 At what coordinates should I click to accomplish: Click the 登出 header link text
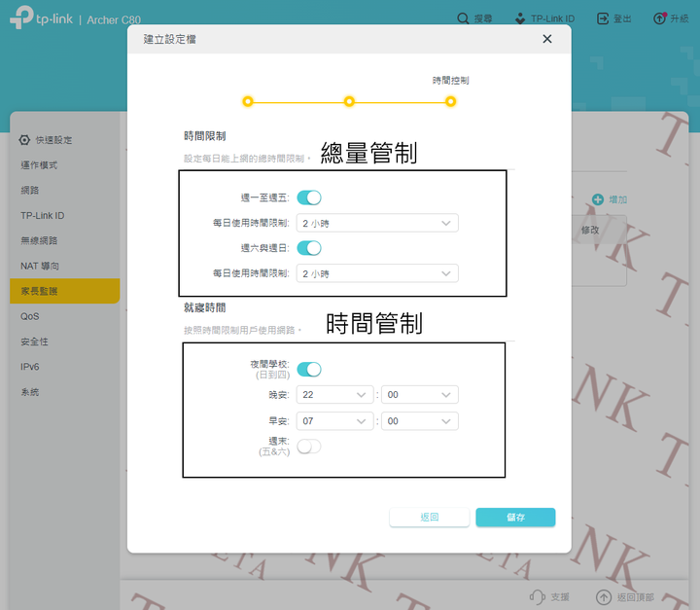(622, 18)
